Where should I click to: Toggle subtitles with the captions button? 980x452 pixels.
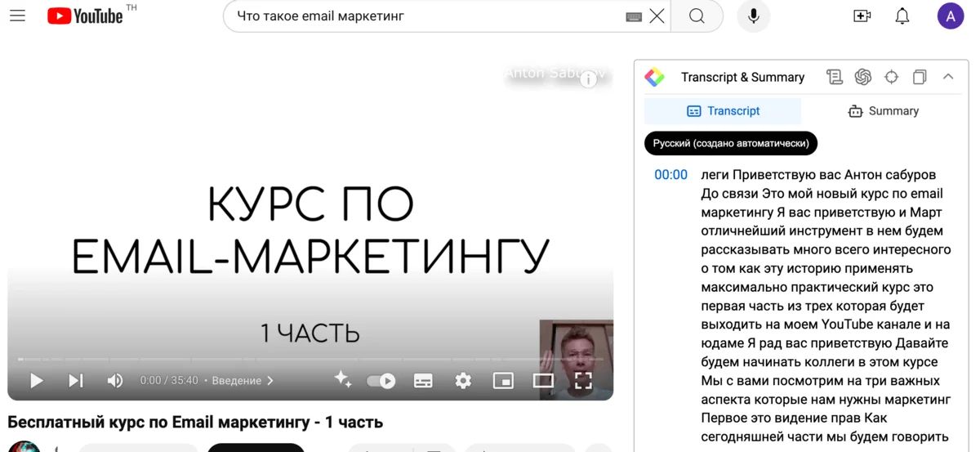click(423, 381)
